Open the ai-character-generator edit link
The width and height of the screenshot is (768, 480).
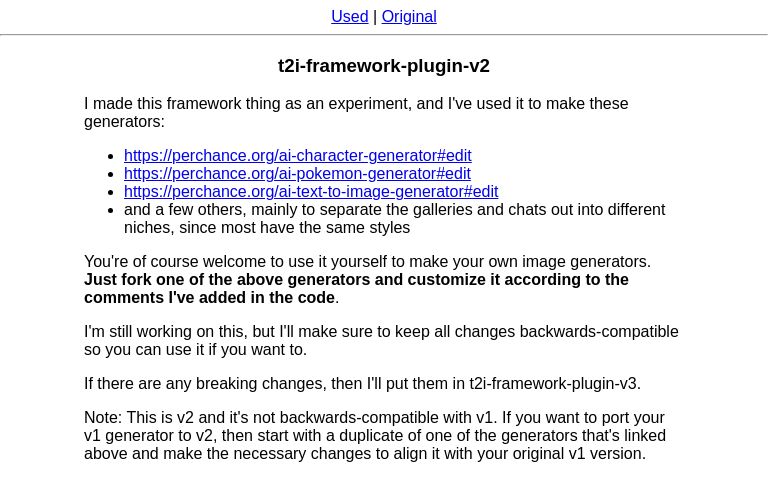(297, 155)
